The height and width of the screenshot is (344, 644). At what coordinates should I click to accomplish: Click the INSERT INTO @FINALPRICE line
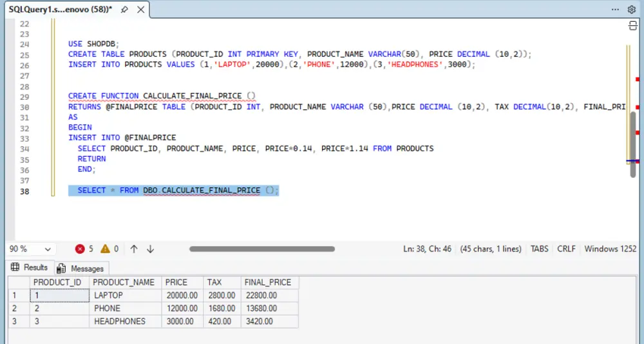pyautogui.click(x=122, y=138)
